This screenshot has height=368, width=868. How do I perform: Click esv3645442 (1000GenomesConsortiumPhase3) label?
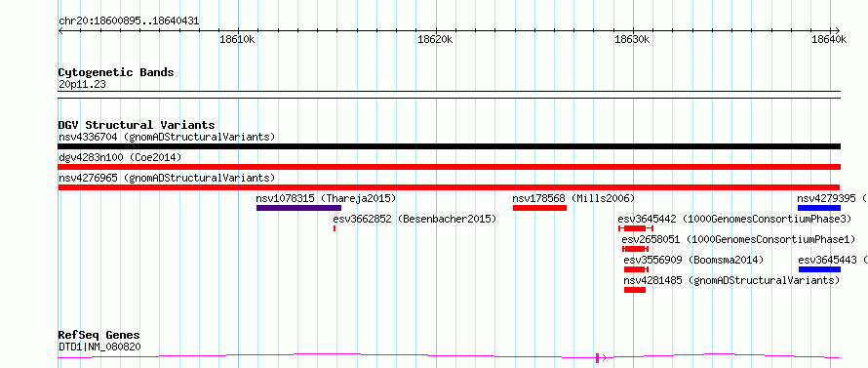coord(734,219)
